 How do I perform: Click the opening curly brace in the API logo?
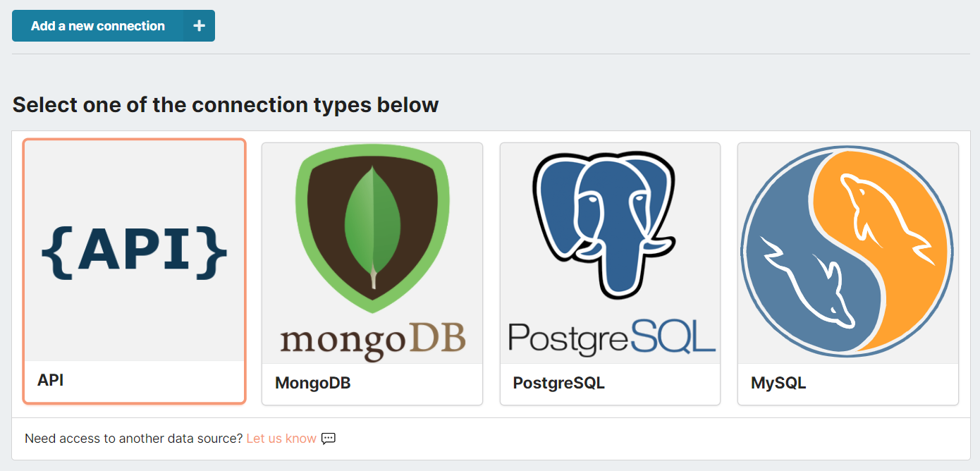(x=53, y=251)
